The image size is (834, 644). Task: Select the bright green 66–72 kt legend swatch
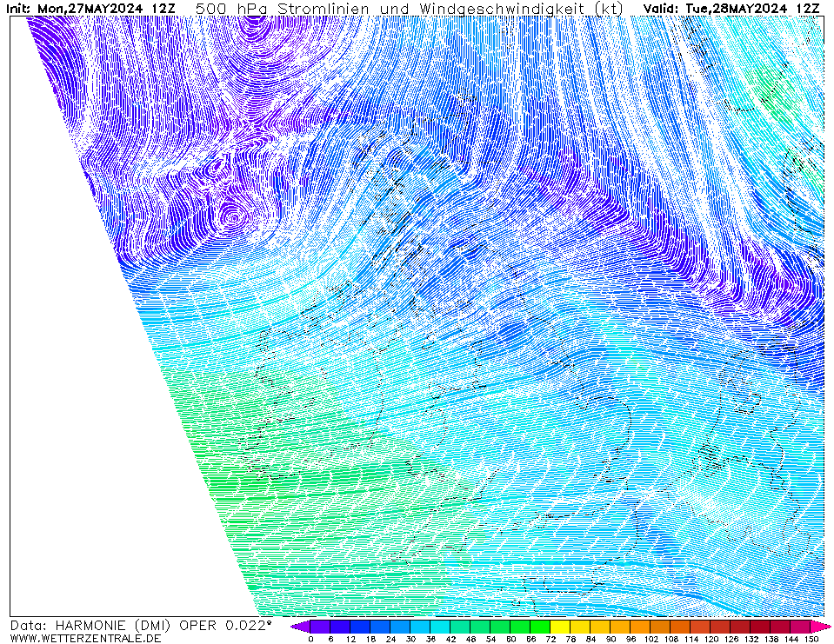tap(540, 627)
